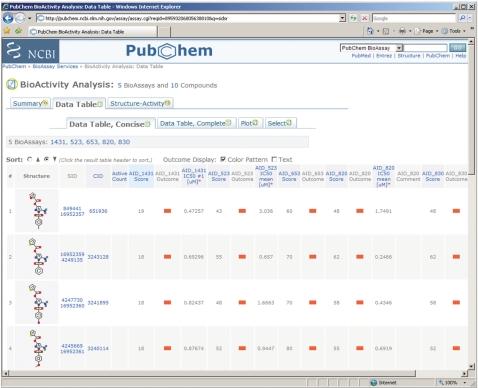Open BioAssay 1431 link
This screenshot has width=478, height=388.
click(x=58, y=142)
